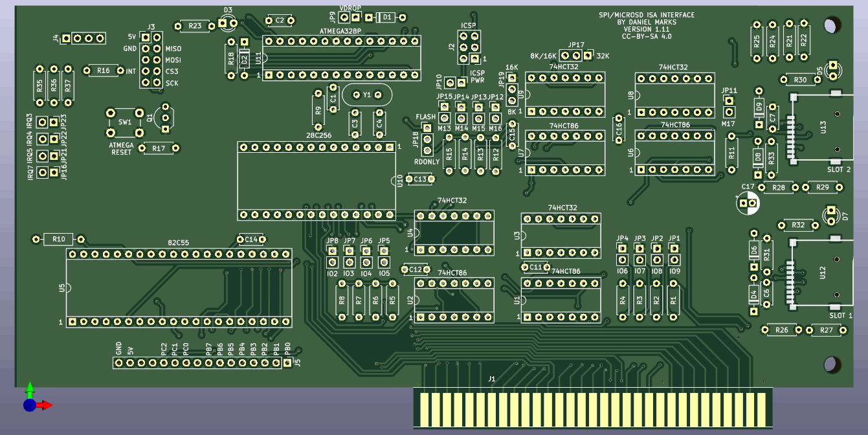The image size is (868, 435).
Task: Click the J3 SPI pin header
Action: coord(151,60)
